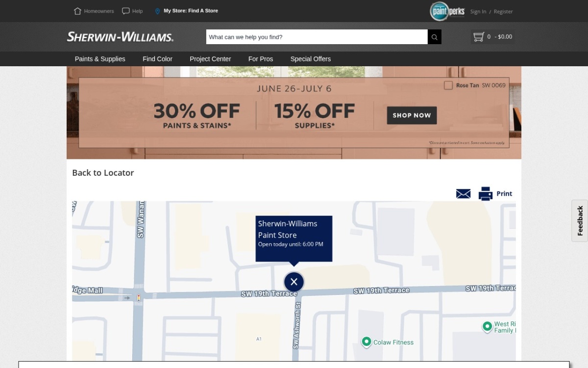Click Register link
Viewport: 588px width, 368px height.
[x=503, y=12]
